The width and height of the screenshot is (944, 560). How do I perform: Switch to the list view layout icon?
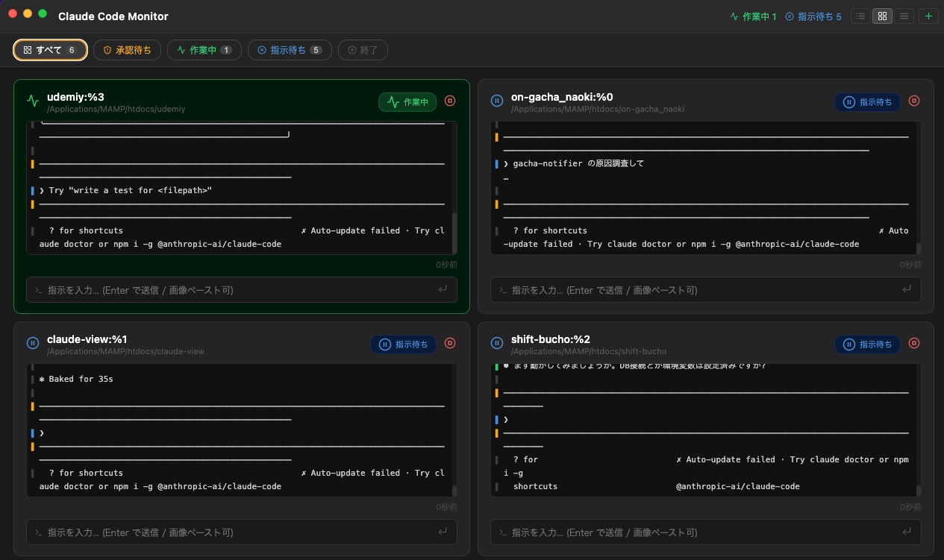[x=860, y=16]
